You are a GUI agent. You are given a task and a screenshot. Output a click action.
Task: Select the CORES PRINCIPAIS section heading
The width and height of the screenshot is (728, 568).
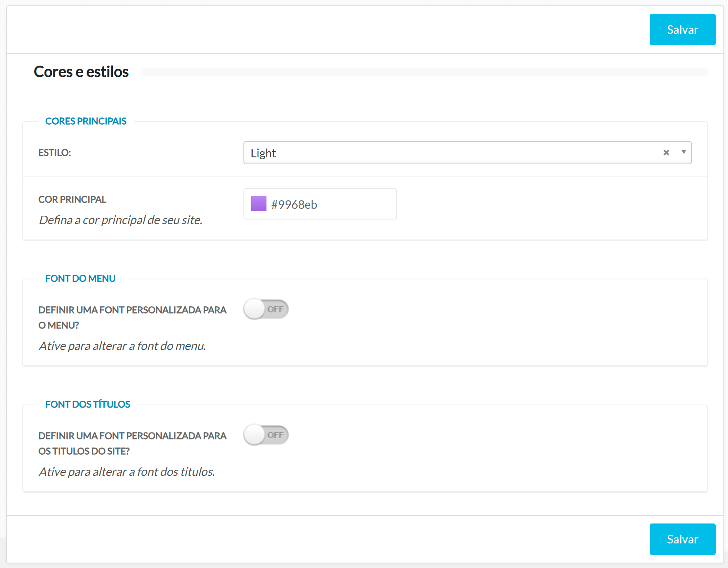tap(86, 121)
